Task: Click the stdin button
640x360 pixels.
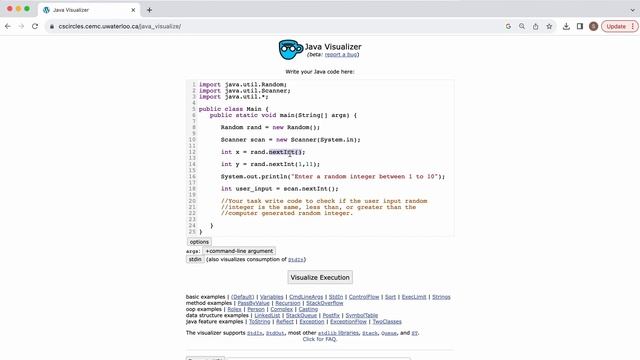Action: point(195,260)
